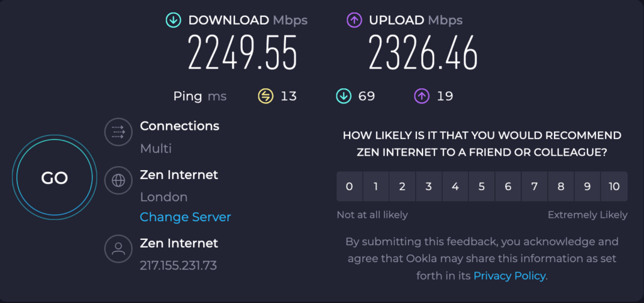Select rating 5 on the survey scale
This screenshot has height=303, width=644.
point(482,186)
